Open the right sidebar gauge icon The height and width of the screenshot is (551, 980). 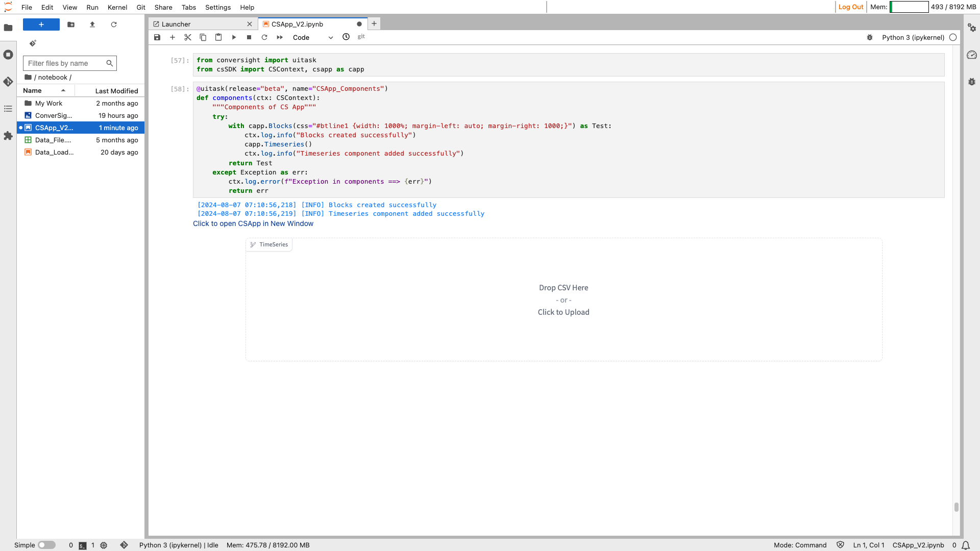coord(972,55)
